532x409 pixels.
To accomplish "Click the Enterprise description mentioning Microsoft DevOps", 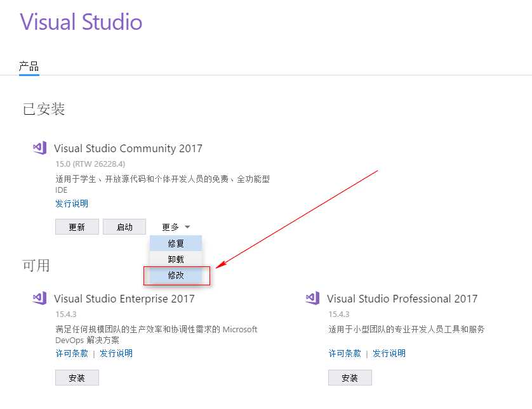I will (x=156, y=334).
